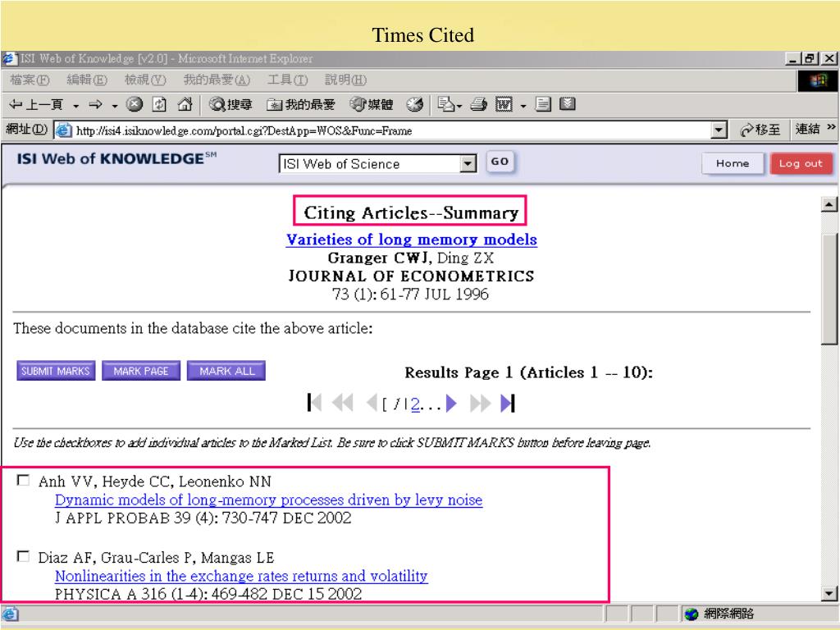840x630 pixels.
Task: Click the Forward arrow in the toolbar
Action: [96, 104]
